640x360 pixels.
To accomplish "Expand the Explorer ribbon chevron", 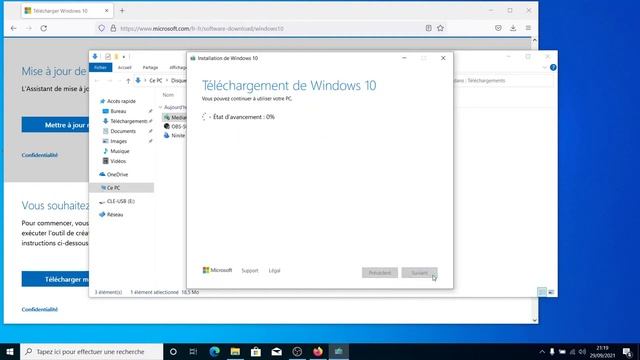I will pos(544,67).
